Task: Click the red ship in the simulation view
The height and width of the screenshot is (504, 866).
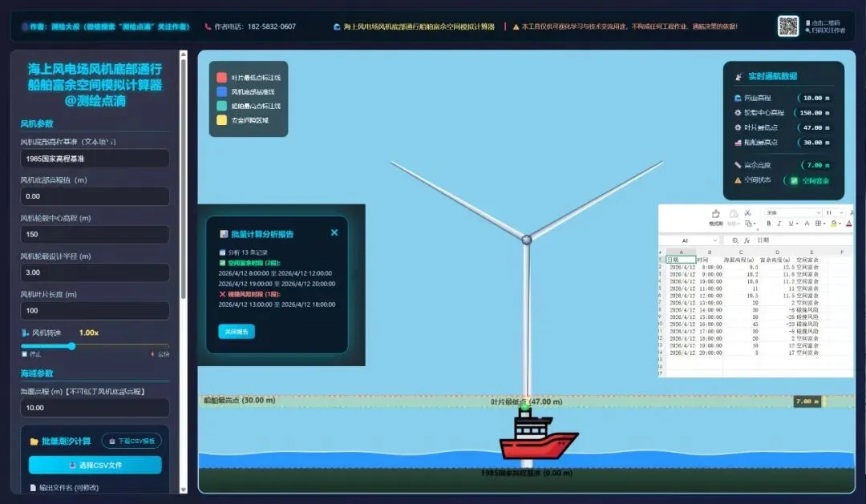Action: (537, 434)
